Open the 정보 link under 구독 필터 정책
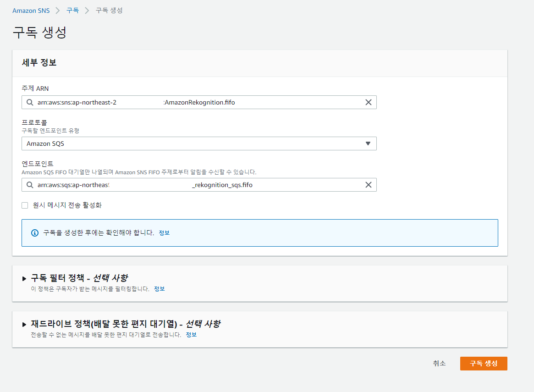Viewport: 534px width, 392px height. [x=160, y=289]
